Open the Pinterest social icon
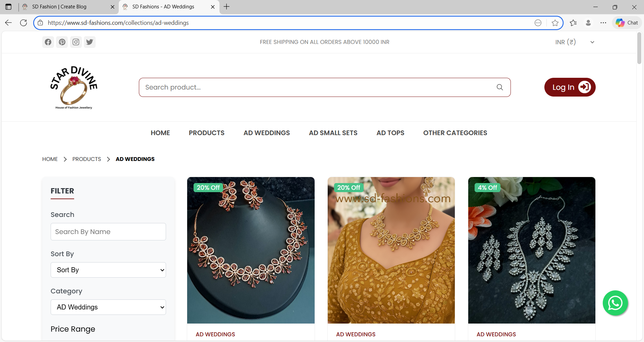644x342 pixels. [x=62, y=42]
